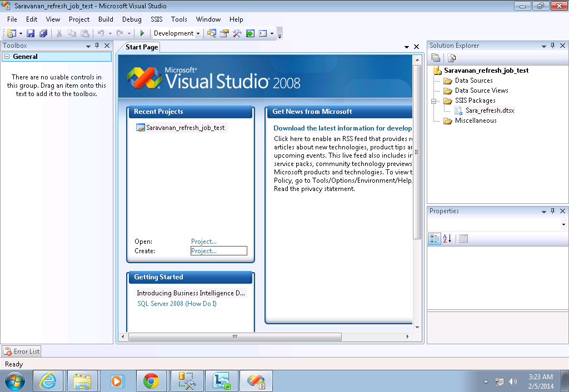Open the SSIS menu

click(x=156, y=19)
